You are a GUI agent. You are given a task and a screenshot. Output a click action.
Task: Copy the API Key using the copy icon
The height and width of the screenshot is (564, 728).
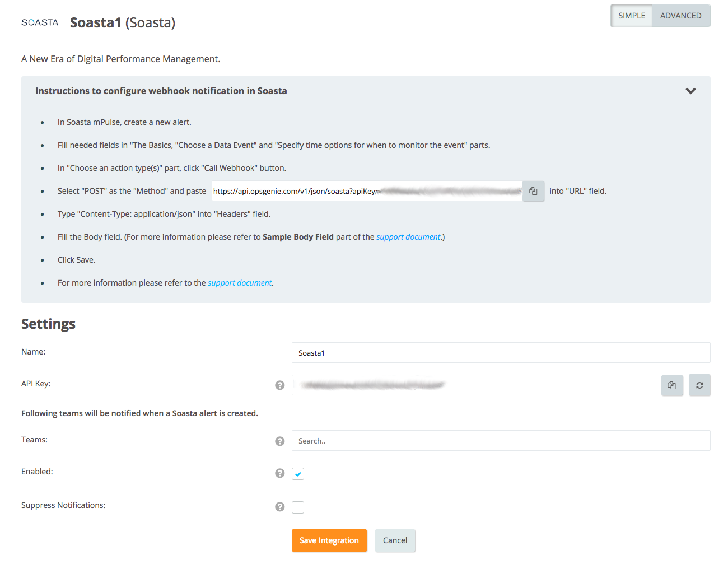(x=672, y=385)
